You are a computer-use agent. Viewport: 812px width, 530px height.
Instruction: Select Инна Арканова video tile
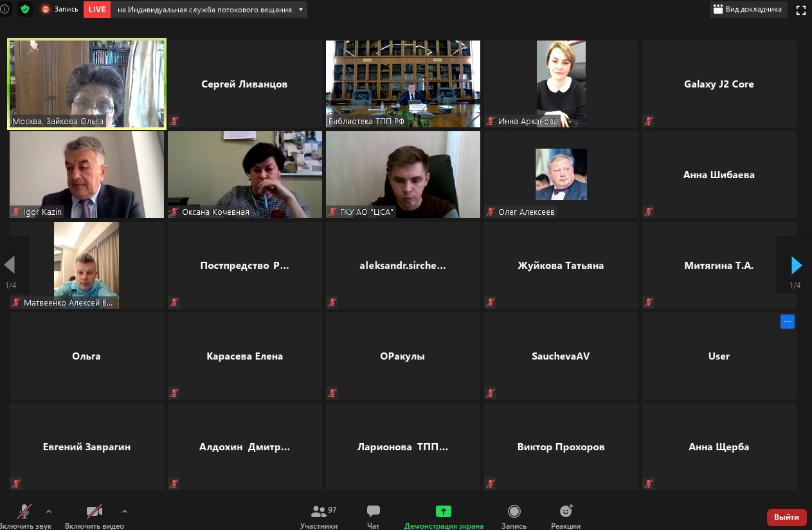[x=561, y=84]
